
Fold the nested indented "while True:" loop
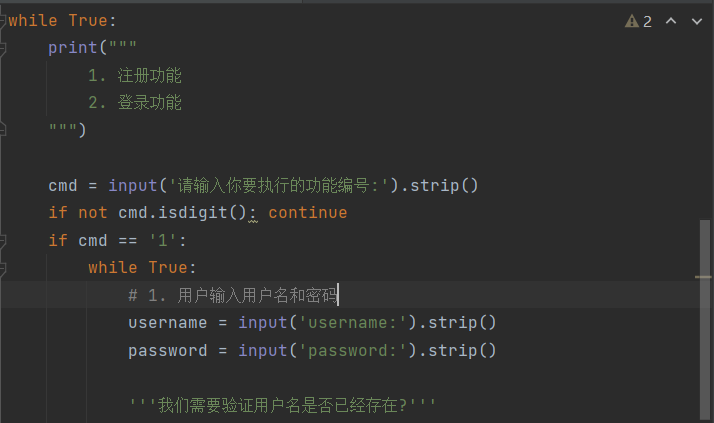pyautogui.click(x=4, y=268)
